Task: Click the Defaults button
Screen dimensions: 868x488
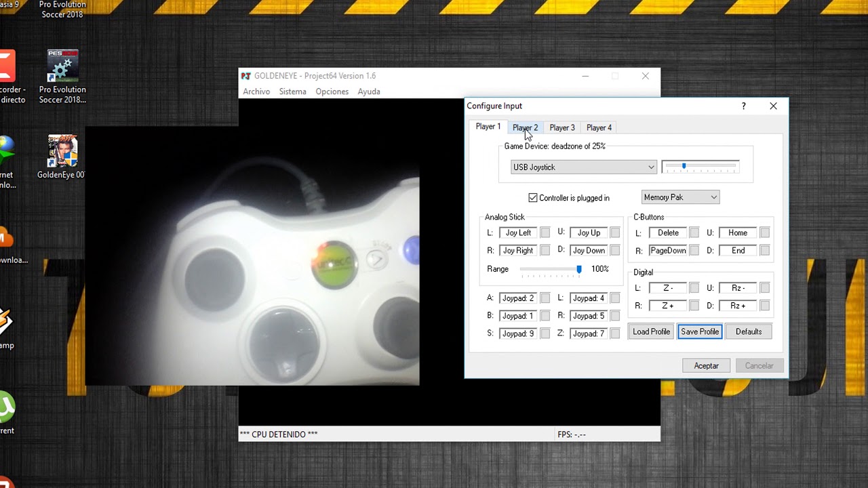Action: point(749,331)
